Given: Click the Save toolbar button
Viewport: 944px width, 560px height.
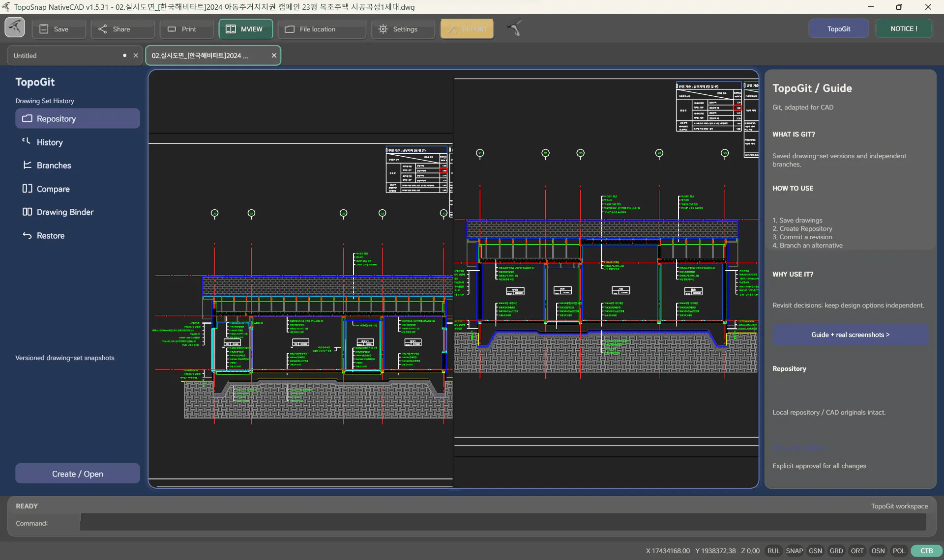Looking at the screenshot, I should 59,29.
